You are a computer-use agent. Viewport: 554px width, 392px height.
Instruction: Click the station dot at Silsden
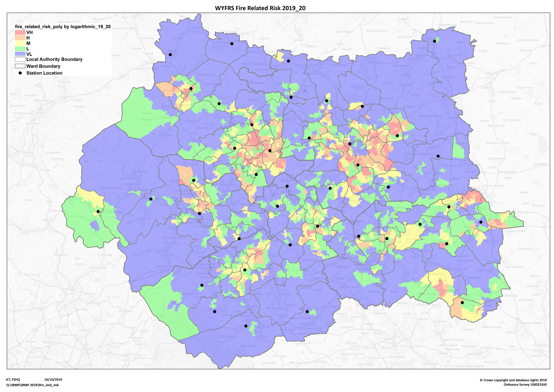170,55
